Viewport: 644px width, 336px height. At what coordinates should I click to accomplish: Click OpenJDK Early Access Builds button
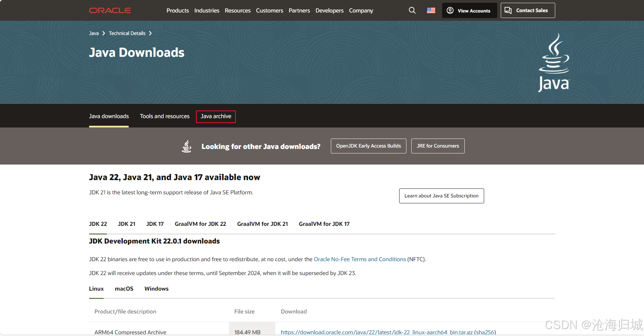[x=368, y=146]
